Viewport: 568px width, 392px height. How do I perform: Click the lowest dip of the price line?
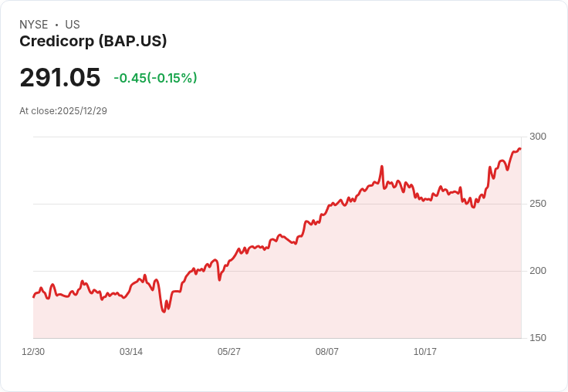[x=164, y=311]
